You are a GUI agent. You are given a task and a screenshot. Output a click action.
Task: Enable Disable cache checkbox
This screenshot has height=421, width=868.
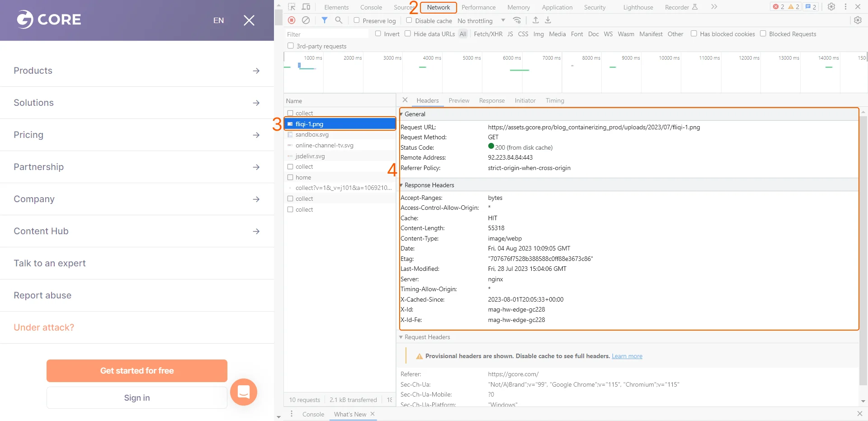point(409,20)
